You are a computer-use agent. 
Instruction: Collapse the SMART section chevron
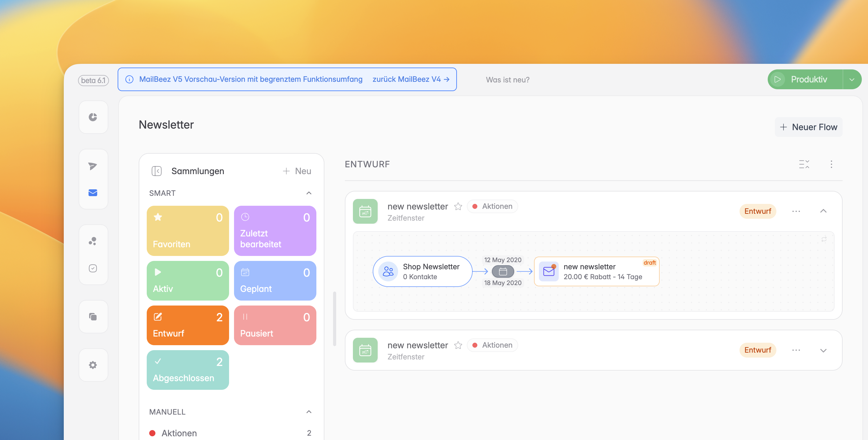tap(309, 193)
